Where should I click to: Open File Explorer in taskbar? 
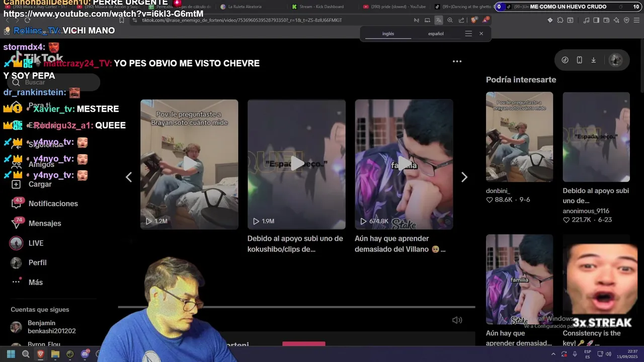tap(55, 354)
